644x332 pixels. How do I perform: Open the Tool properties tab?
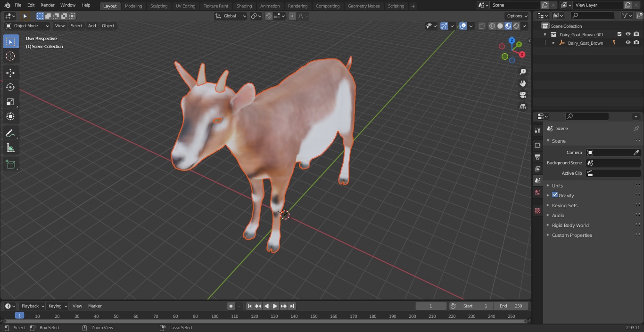coord(537,130)
